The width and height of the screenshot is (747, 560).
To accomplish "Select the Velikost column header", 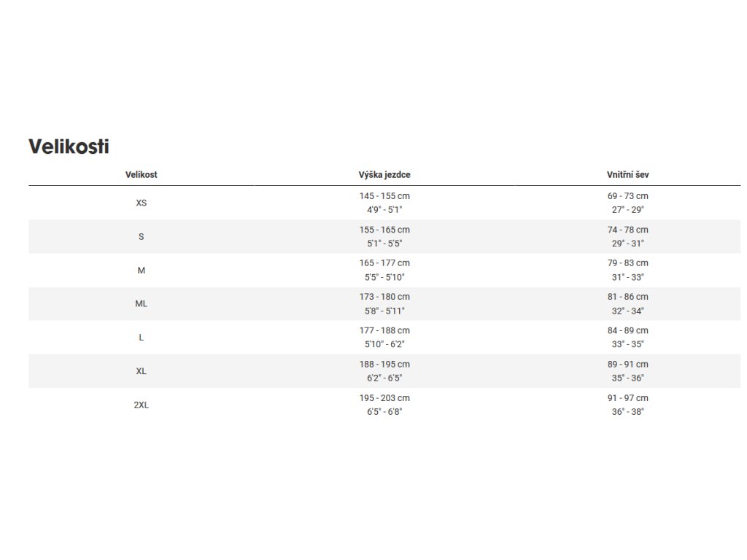I will pos(142,175).
